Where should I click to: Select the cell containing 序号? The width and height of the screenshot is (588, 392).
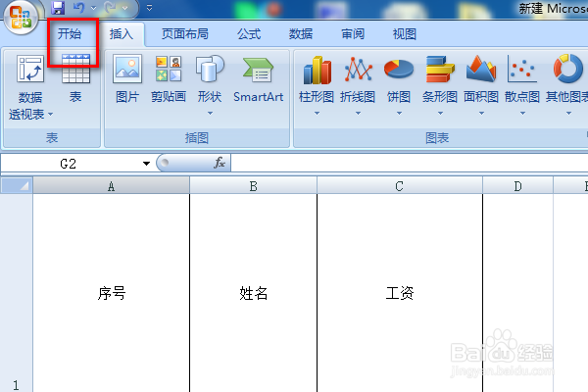coord(112,293)
